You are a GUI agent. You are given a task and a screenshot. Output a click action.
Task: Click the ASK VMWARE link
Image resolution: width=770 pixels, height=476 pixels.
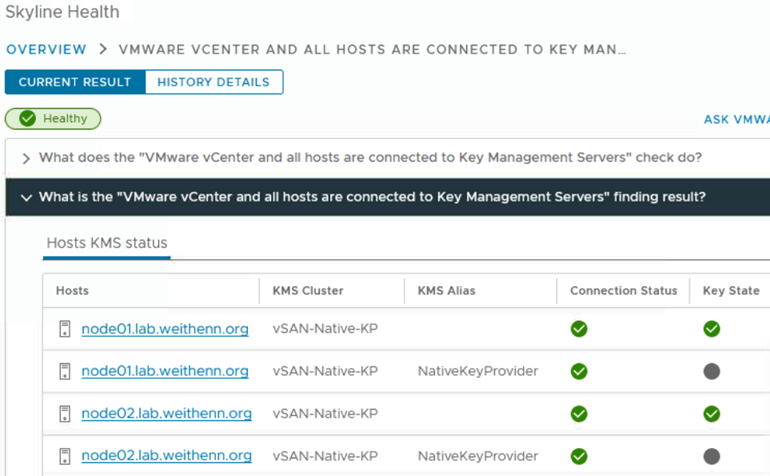[x=737, y=119]
